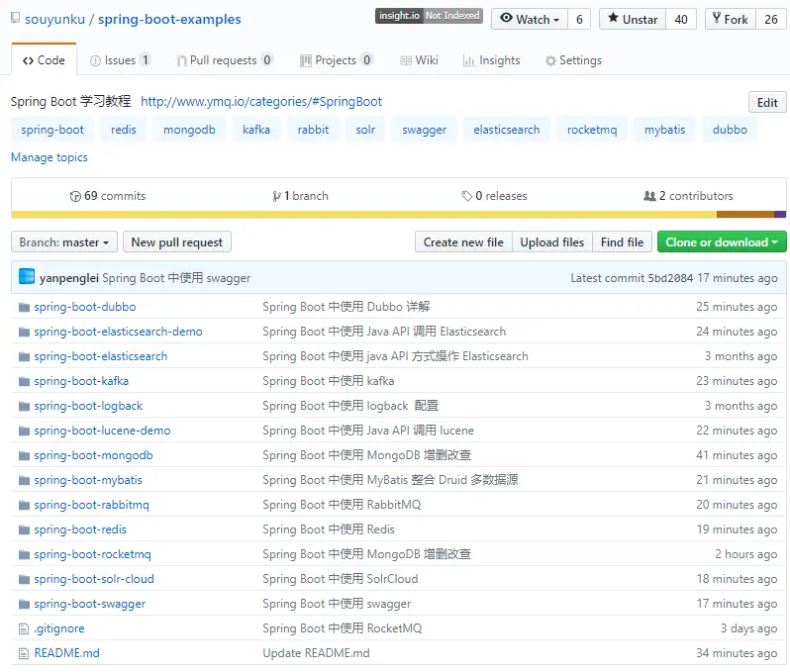This screenshot has height=672, width=790.
Task: Click Edit description button
Action: point(767,103)
